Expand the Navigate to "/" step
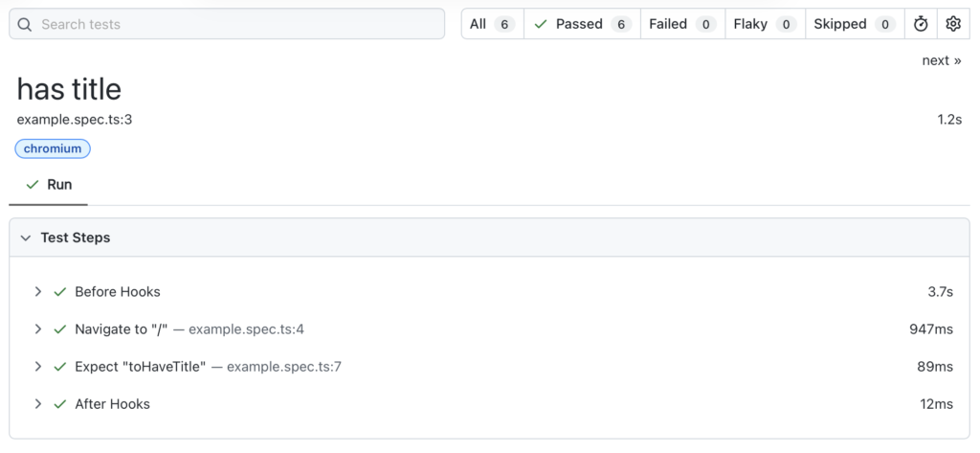980x453 pixels. [38, 329]
